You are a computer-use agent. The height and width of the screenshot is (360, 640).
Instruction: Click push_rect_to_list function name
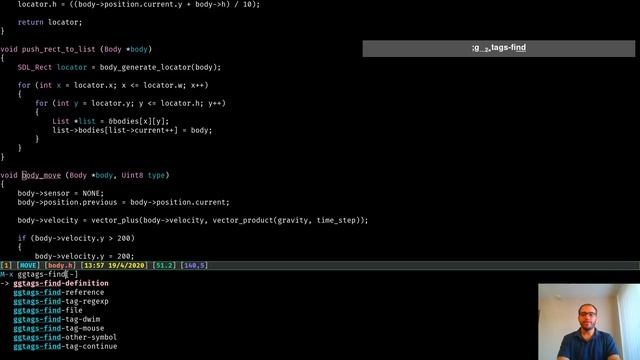(x=58, y=49)
